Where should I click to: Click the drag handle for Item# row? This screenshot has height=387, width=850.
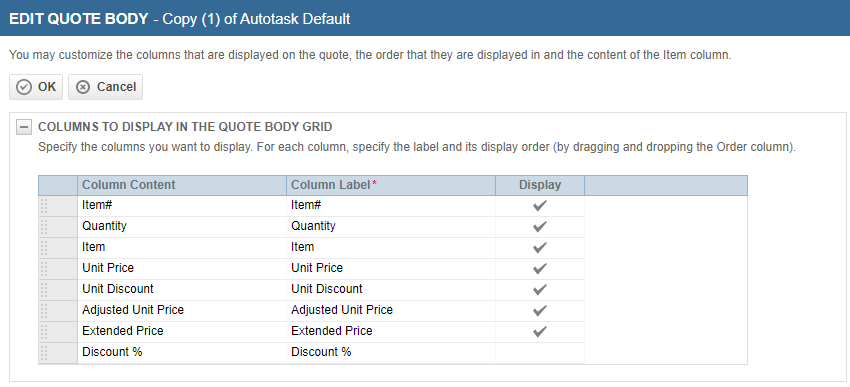pyautogui.click(x=44, y=206)
